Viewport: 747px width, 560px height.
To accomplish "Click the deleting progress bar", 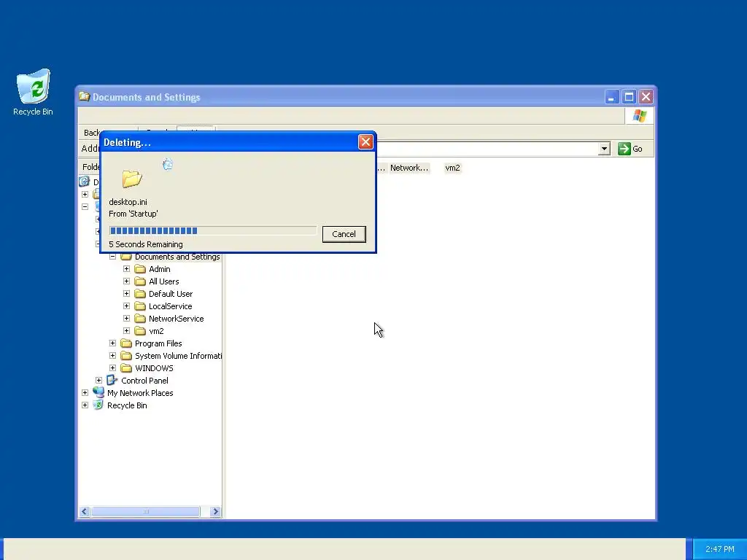I will pyautogui.click(x=212, y=231).
